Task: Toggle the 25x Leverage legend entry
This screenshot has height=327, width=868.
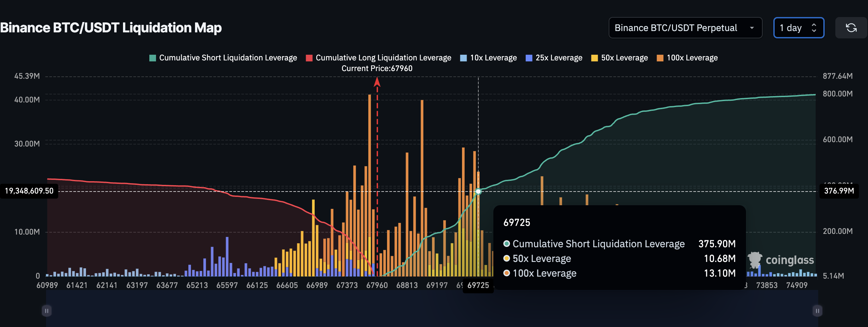Action: (554, 57)
